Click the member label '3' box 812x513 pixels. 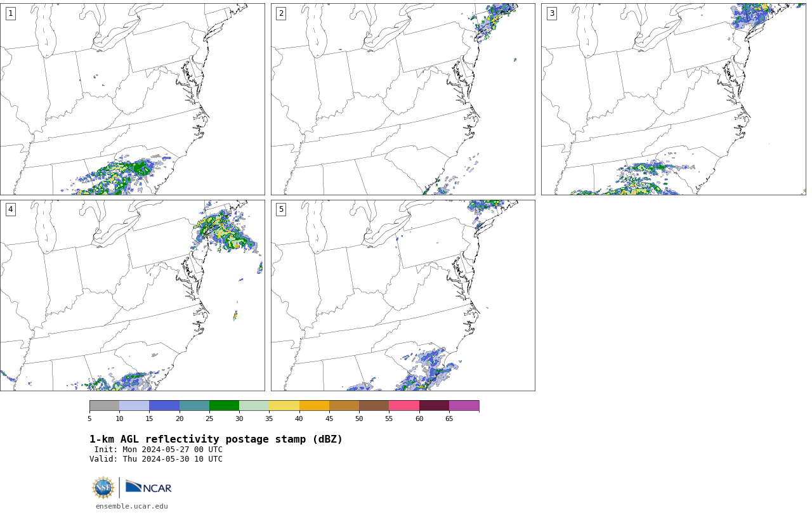click(x=551, y=13)
